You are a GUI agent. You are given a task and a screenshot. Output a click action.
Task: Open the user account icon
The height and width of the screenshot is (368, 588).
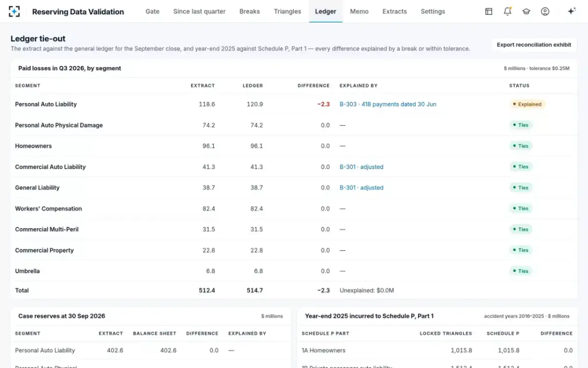click(545, 11)
